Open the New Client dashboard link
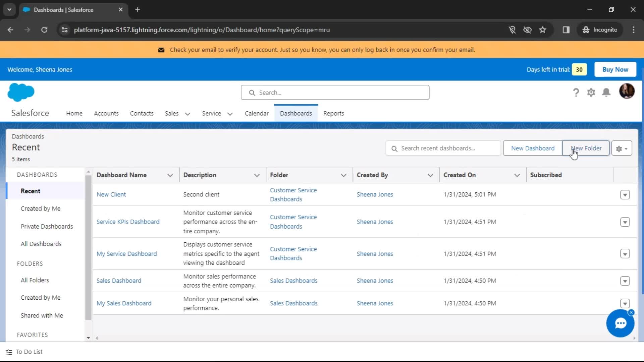 (x=111, y=194)
